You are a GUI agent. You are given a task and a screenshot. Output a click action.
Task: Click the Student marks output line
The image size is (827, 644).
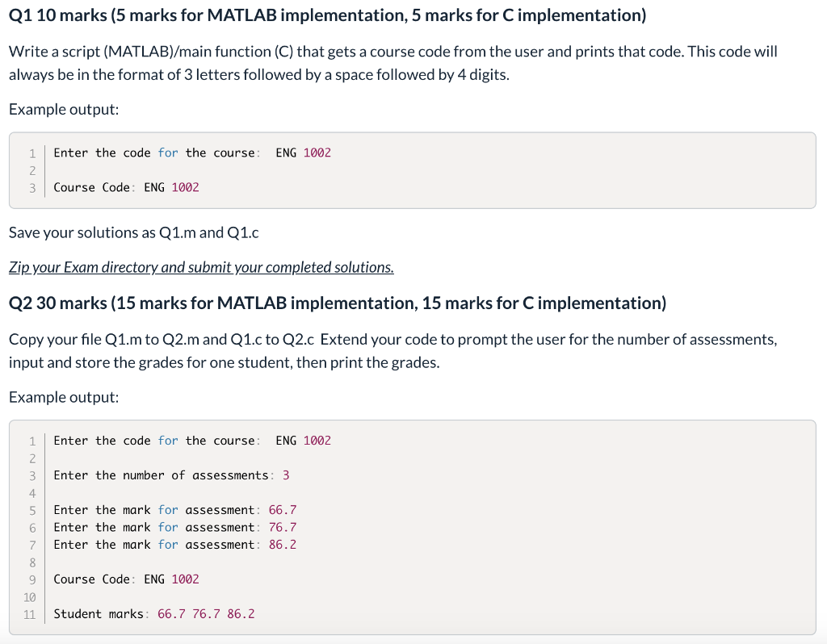(x=153, y=614)
